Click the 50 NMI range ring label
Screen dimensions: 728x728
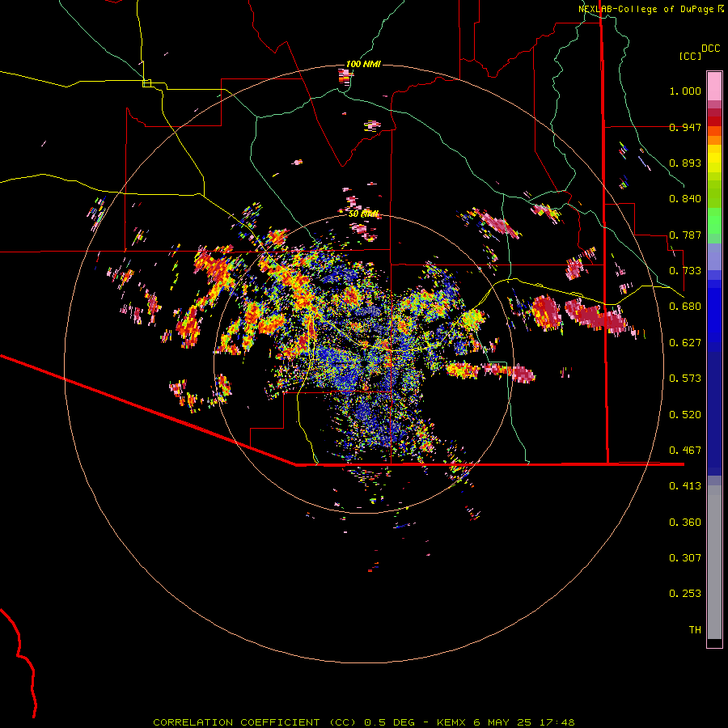(x=363, y=214)
